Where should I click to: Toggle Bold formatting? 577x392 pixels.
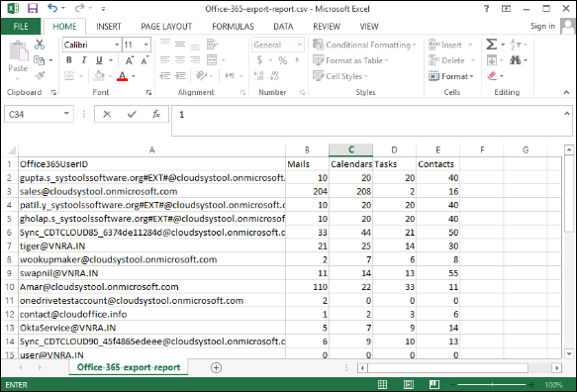pos(69,60)
